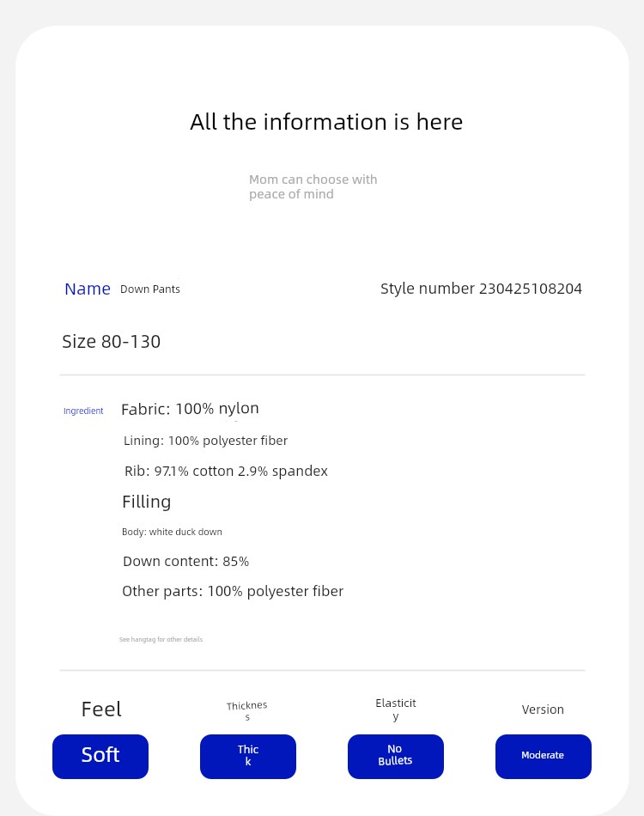The image size is (644, 816).
Task: Select Lining: 100% polyester fiber line
Action: tap(205, 441)
